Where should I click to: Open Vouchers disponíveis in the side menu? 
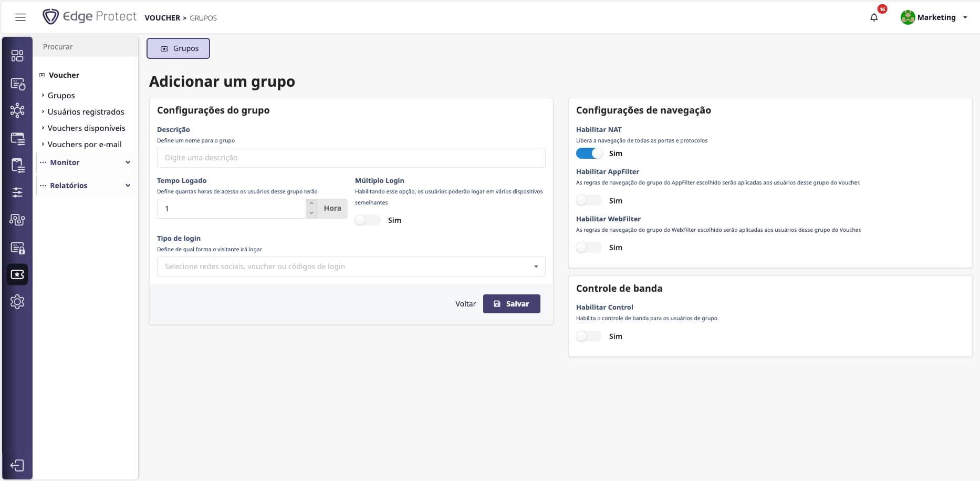coord(86,128)
